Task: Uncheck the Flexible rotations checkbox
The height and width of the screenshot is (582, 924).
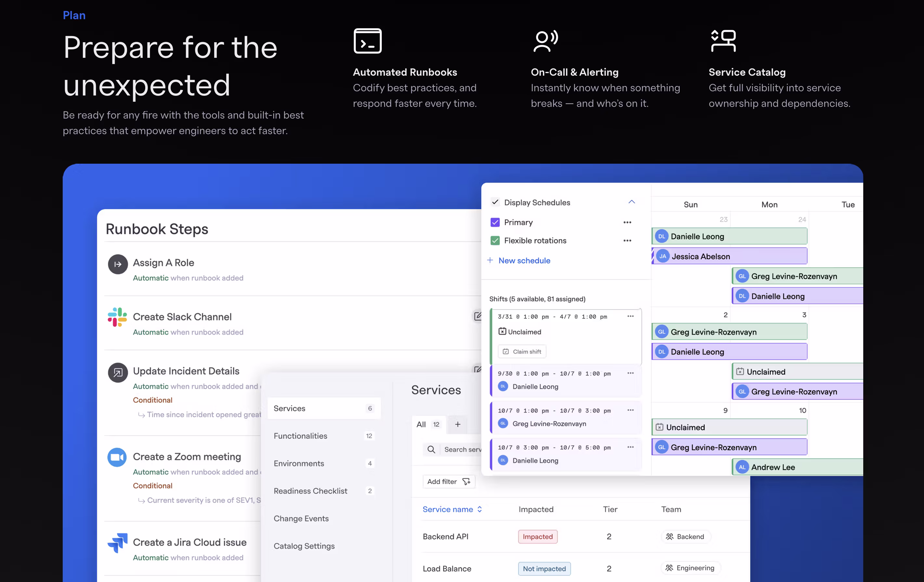Action: point(495,241)
